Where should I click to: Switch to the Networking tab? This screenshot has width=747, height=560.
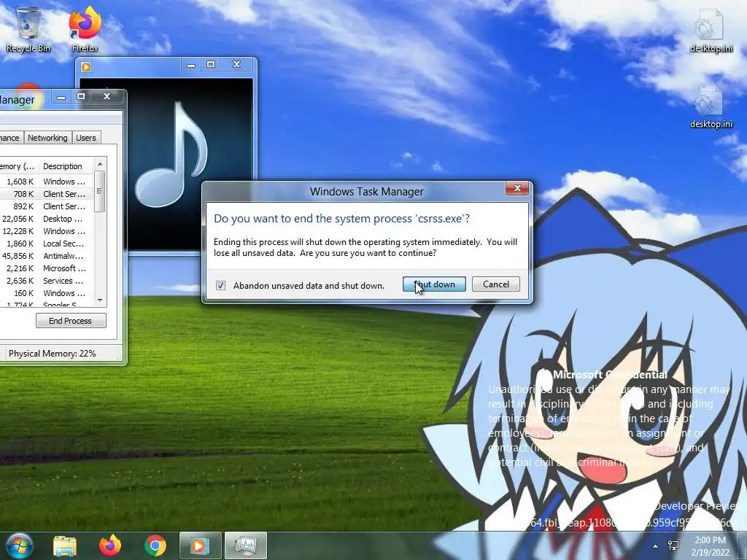pos(47,138)
